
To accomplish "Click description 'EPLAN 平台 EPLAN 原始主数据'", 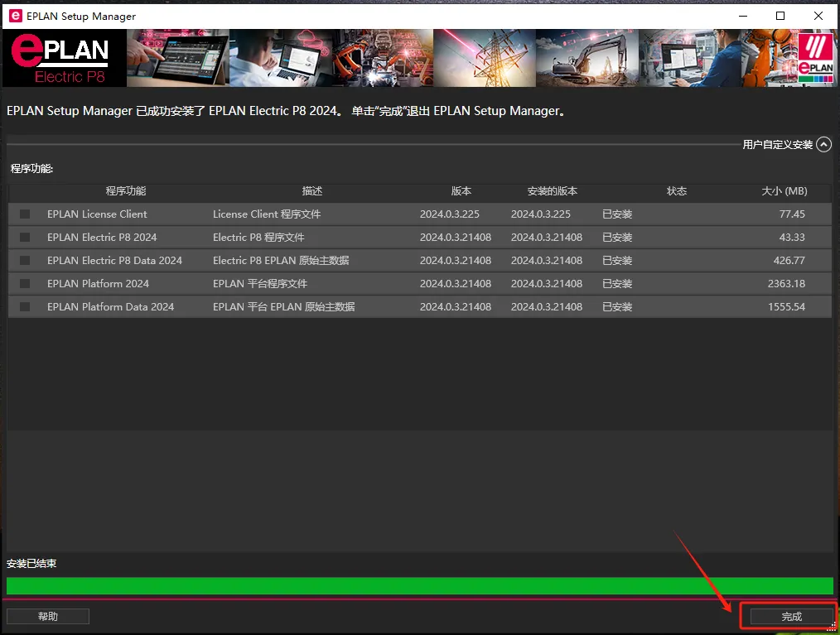I will [x=284, y=307].
